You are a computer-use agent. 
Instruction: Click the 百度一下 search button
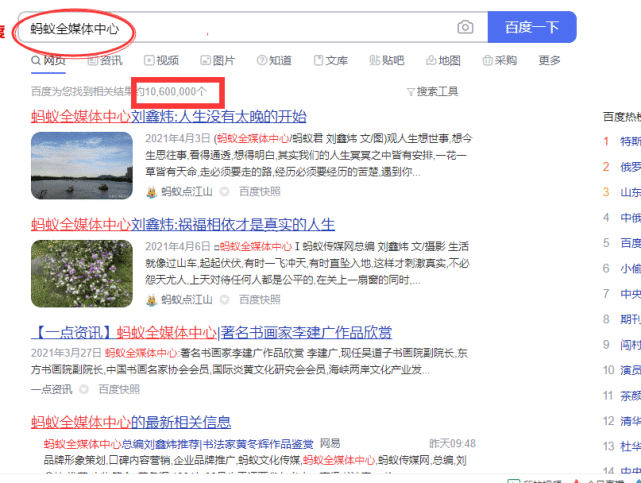(x=532, y=27)
